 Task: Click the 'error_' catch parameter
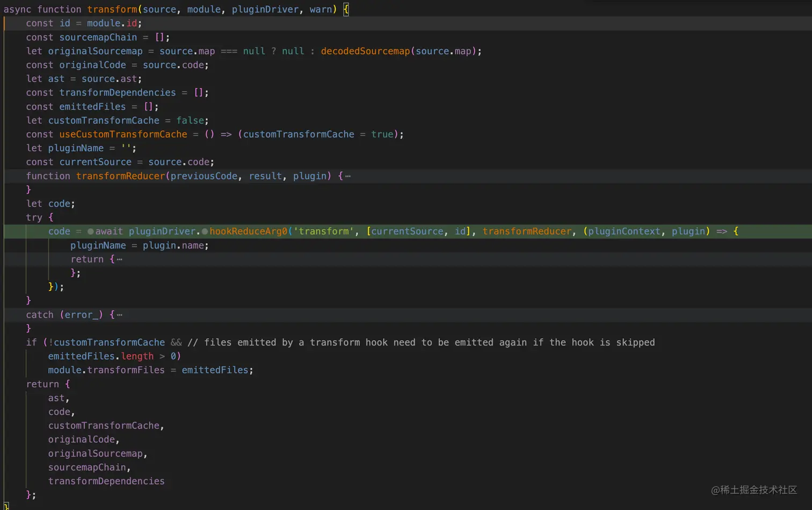[x=82, y=315]
